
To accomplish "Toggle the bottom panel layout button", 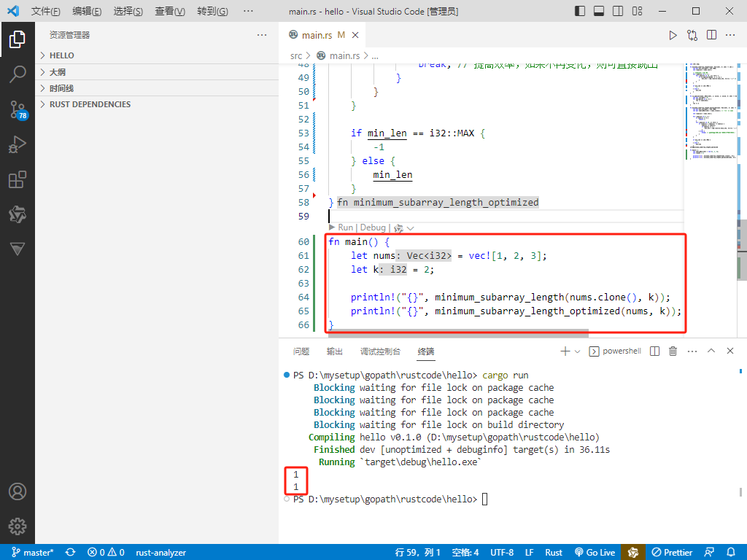I will 598,12.
